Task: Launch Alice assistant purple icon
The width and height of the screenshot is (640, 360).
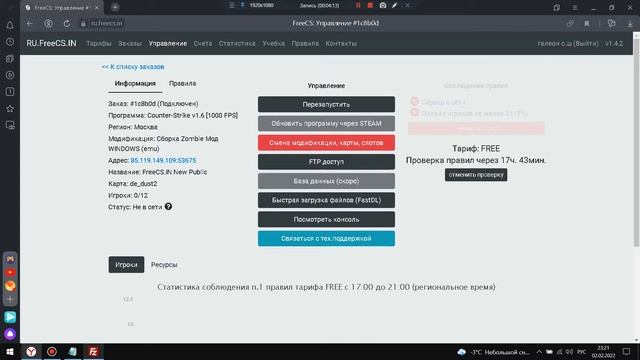Action: coord(10,334)
